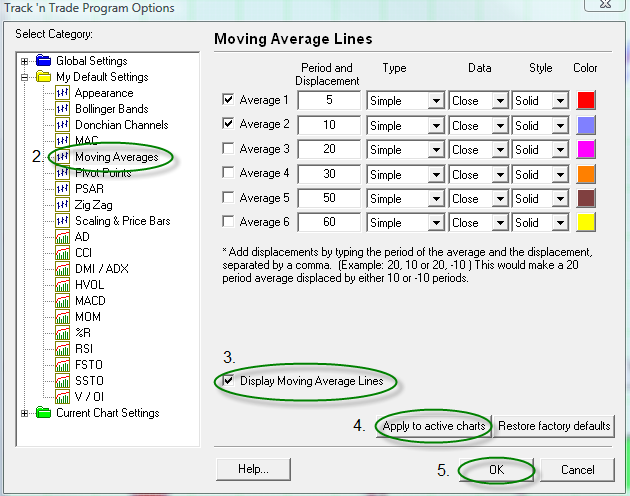Image resolution: width=630 pixels, height=496 pixels.
Task: Expand the Current Chart Settings tree node
Action: point(25,413)
